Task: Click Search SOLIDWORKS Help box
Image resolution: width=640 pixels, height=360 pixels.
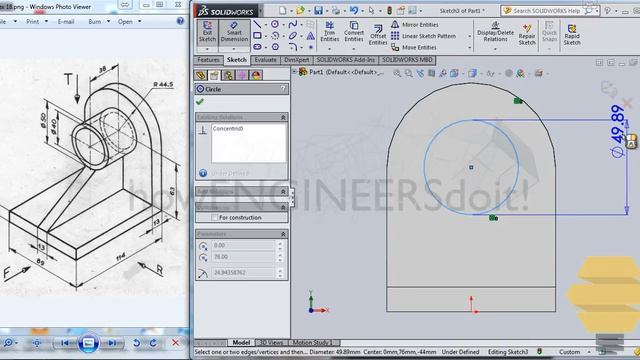Action: [550, 11]
